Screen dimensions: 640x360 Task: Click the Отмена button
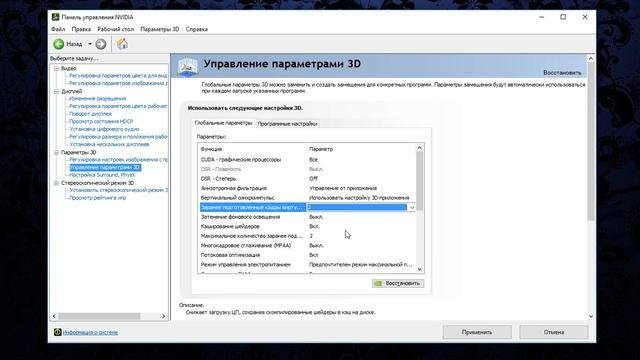[x=554, y=332]
